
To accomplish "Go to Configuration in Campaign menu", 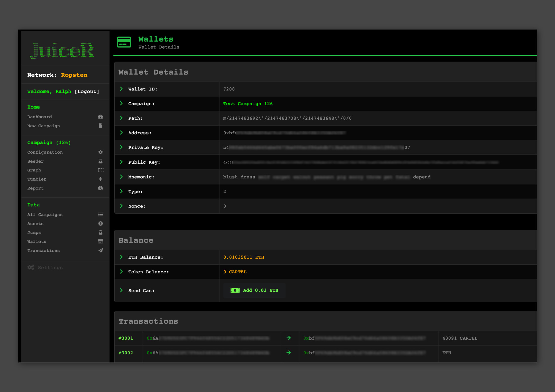I will 45,152.
